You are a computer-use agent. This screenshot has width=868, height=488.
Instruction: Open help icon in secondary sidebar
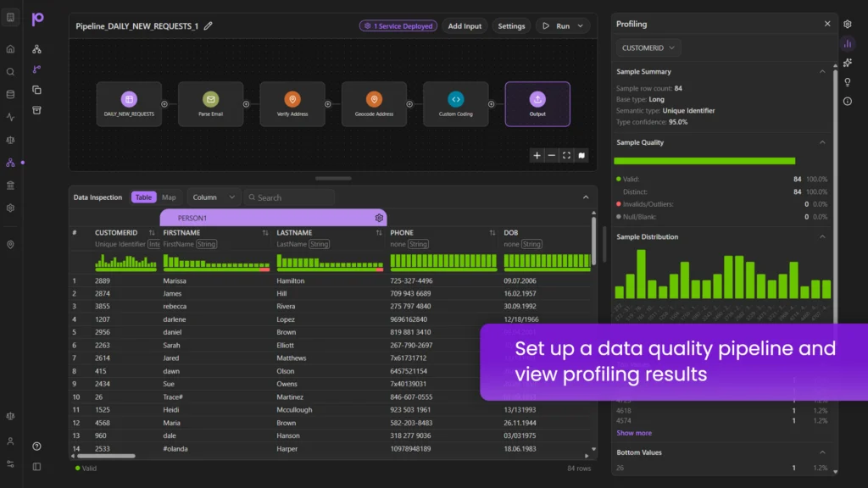point(36,446)
